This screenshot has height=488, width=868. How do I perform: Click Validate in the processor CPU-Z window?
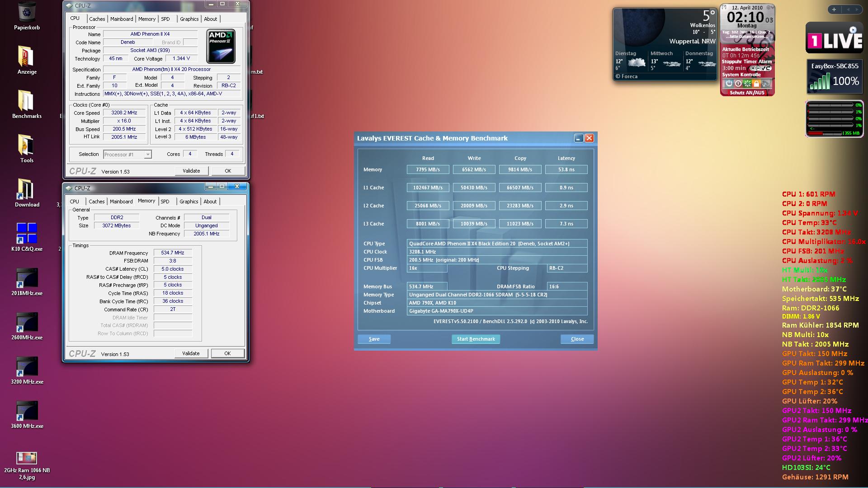tap(191, 171)
